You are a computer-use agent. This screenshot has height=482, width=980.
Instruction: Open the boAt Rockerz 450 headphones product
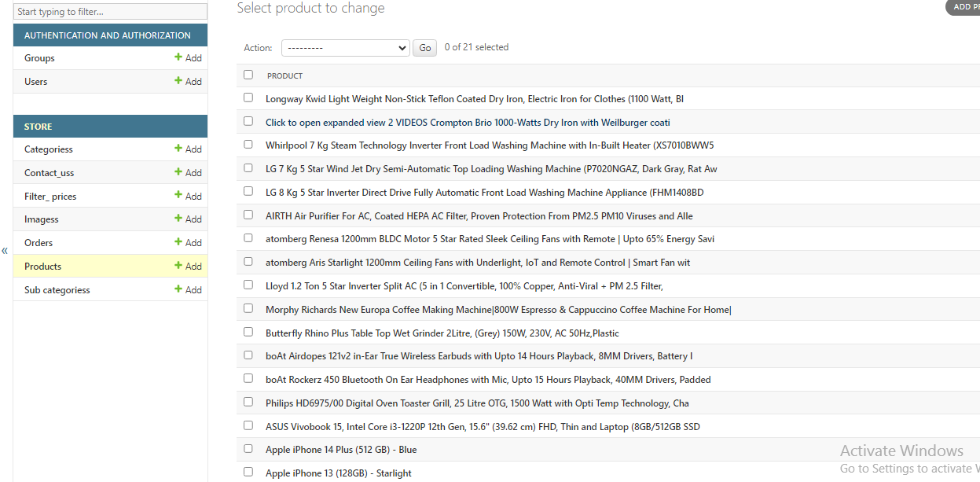(x=487, y=380)
